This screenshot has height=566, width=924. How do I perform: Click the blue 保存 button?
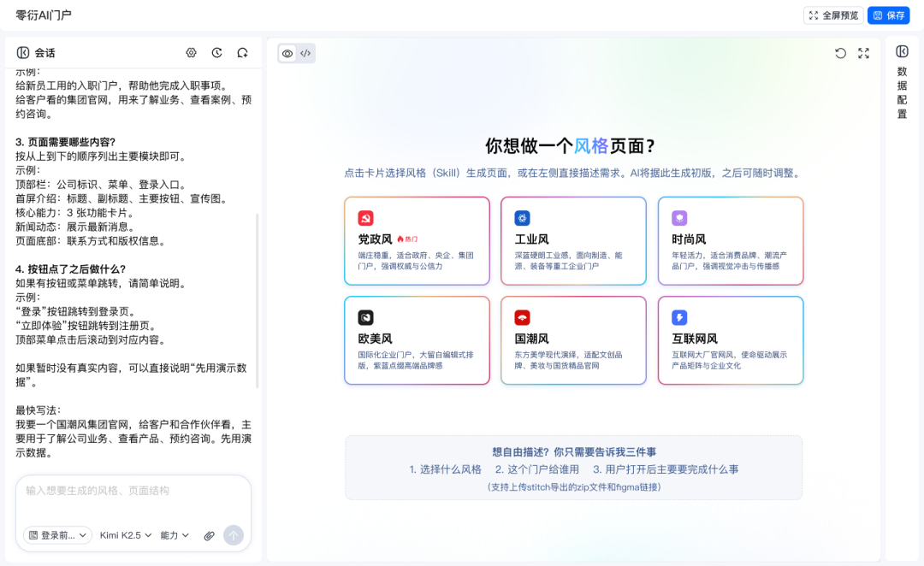(x=889, y=15)
